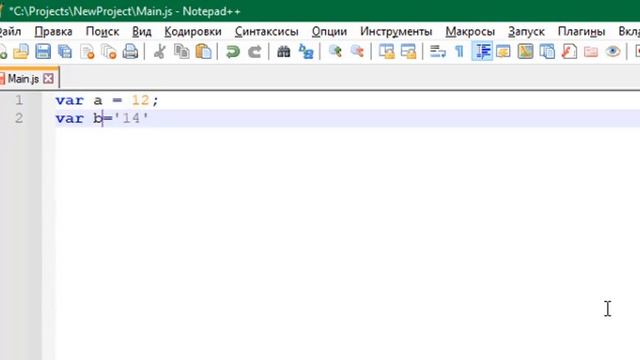Enable synchronized vertical scrolling icon
Screen dimensions: 640x360
(387, 52)
